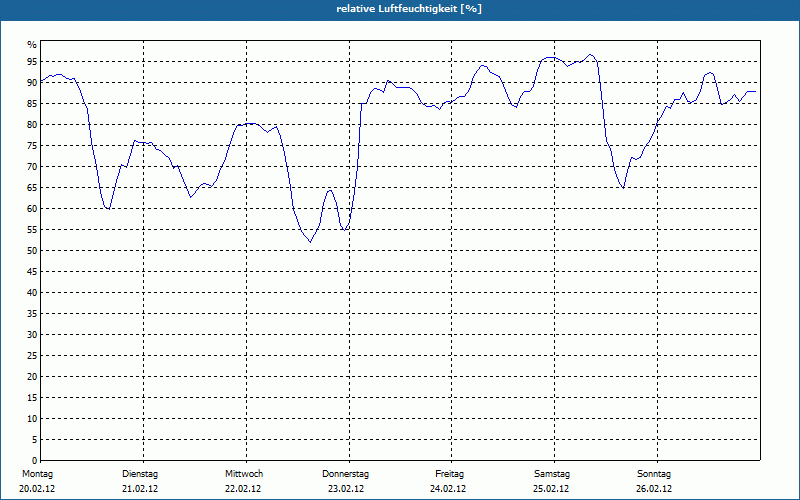Click the '25.02.12' date label
Viewport: 800px width, 500px height.
tap(551, 489)
